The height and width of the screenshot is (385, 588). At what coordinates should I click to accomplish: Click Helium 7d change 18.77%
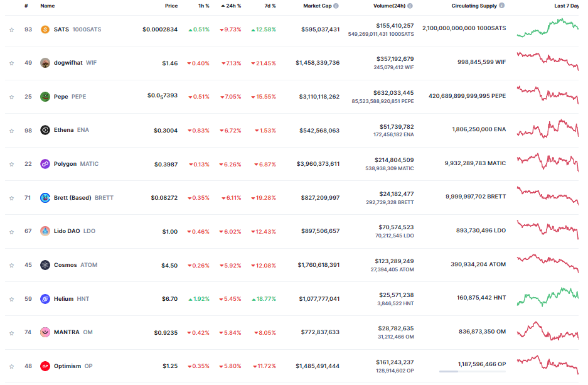264,299
